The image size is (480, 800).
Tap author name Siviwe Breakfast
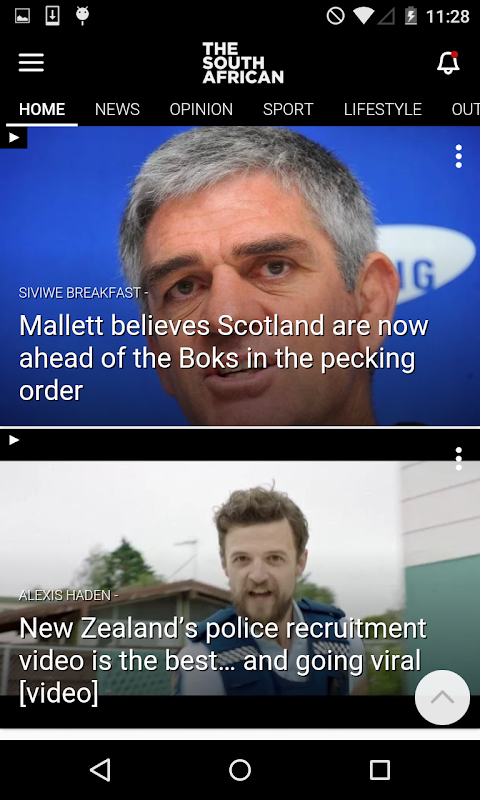click(80, 293)
